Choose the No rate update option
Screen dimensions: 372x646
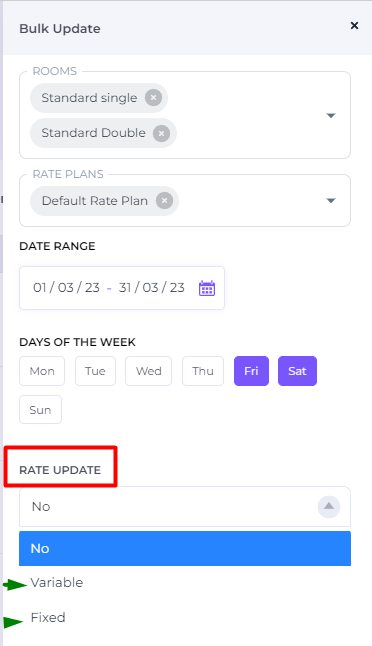[x=185, y=548]
